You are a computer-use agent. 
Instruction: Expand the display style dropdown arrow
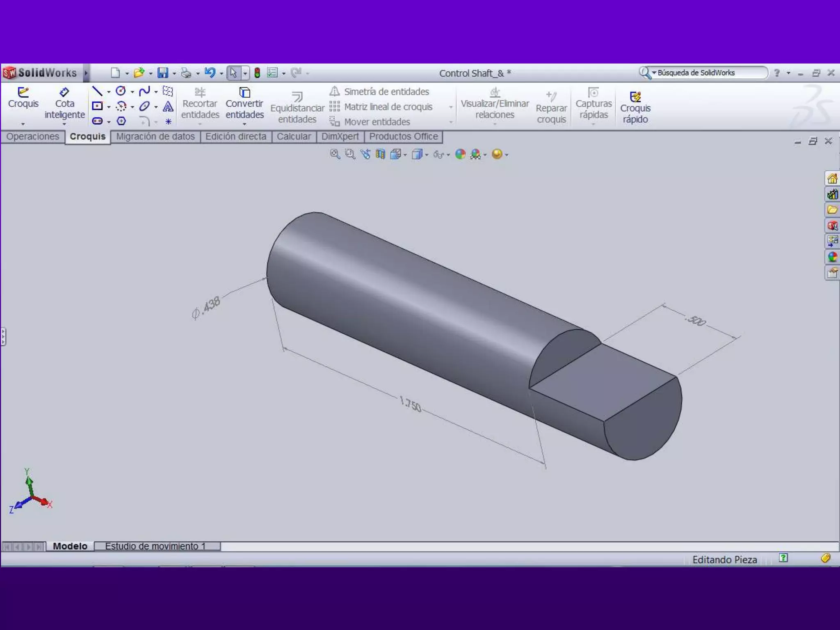coord(427,155)
